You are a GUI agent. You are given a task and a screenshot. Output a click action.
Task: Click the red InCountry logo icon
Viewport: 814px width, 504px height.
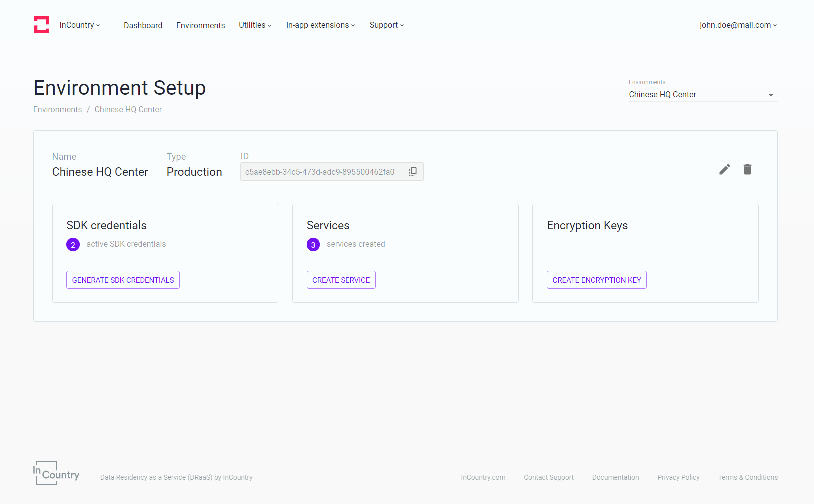click(x=42, y=25)
